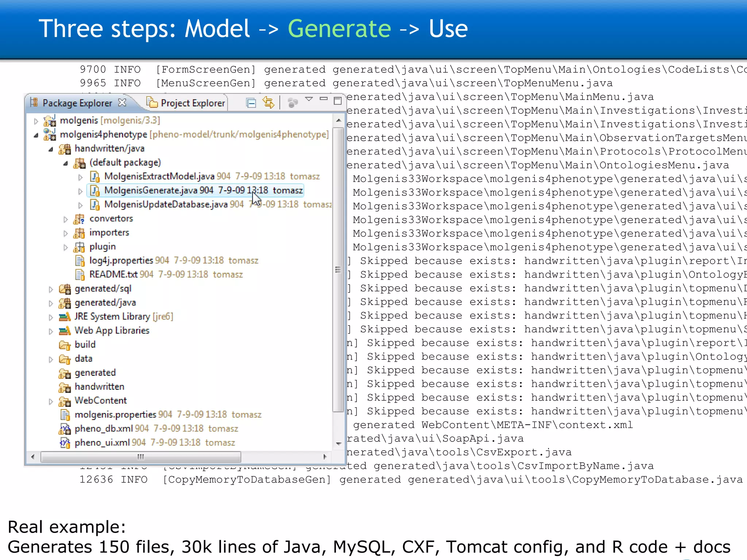Select the molgenis project icon
Viewport: 747px width, 560px height.
pos(50,121)
